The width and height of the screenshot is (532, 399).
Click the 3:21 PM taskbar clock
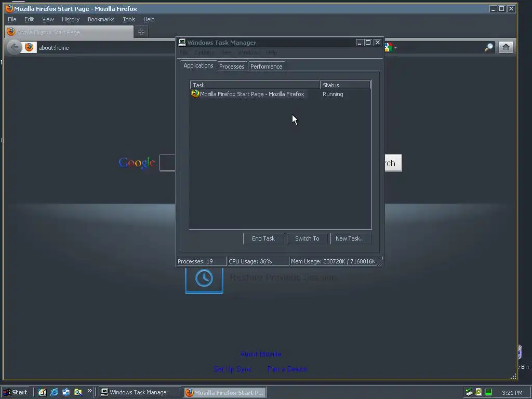(x=512, y=393)
